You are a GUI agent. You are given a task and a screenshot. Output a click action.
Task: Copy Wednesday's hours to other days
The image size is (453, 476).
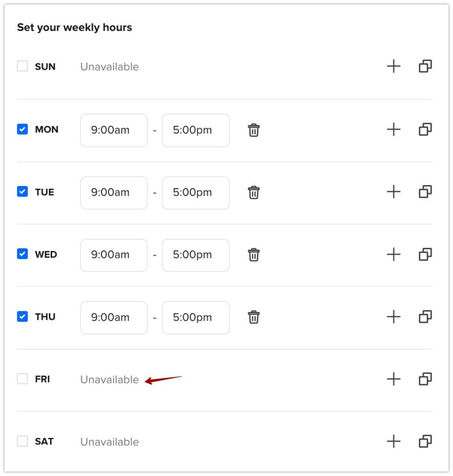tap(426, 254)
